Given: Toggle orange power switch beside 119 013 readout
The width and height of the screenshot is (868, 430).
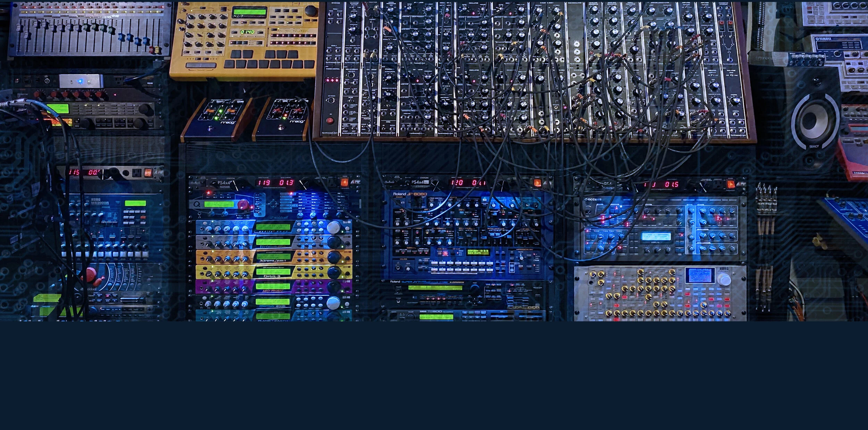Looking at the screenshot, I should (344, 182).
